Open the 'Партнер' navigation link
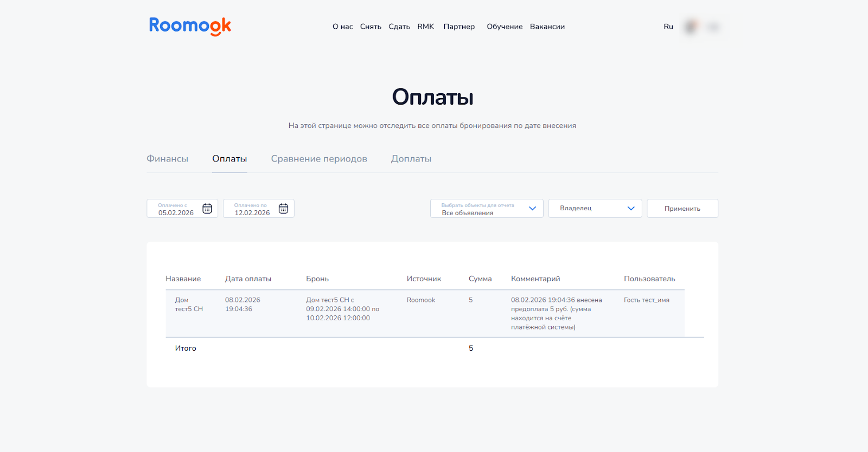 click(459, 27)
